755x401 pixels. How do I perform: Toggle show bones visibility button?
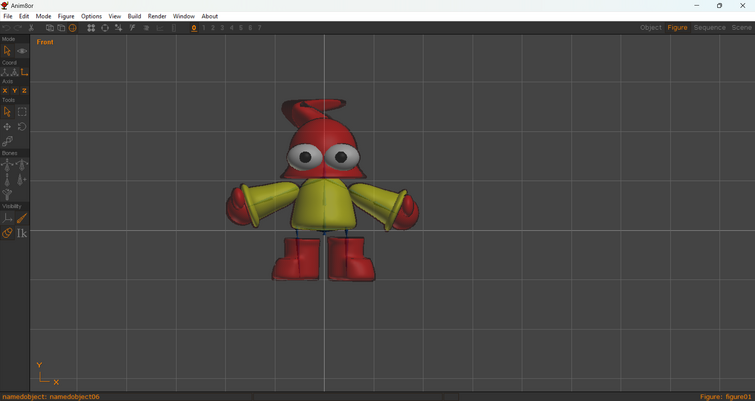22,219
